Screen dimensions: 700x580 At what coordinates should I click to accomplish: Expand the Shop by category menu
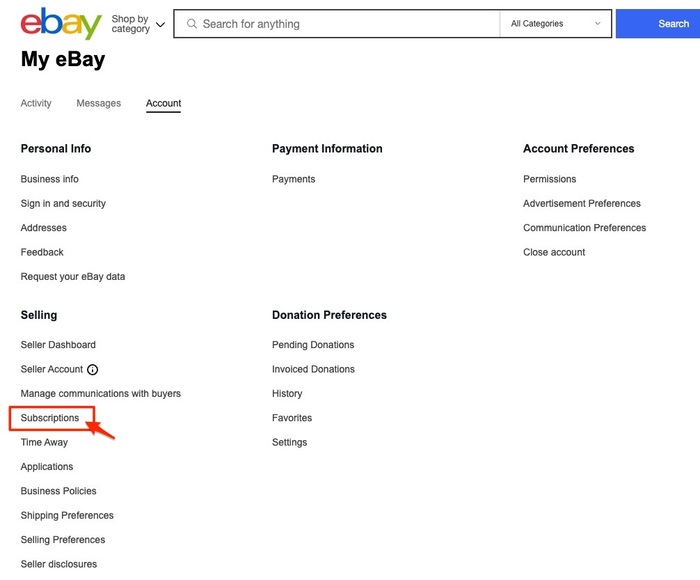138,24
